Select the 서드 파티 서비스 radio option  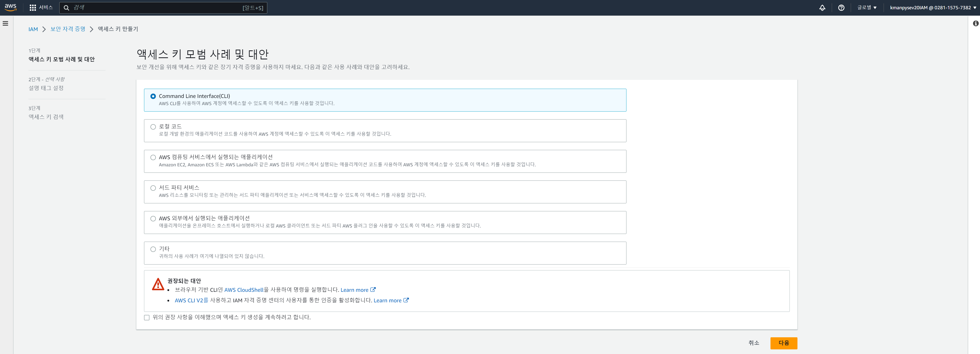click(153, 188)
